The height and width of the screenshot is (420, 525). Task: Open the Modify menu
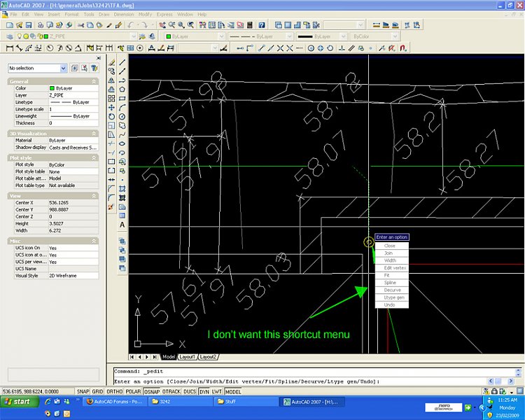145,15
